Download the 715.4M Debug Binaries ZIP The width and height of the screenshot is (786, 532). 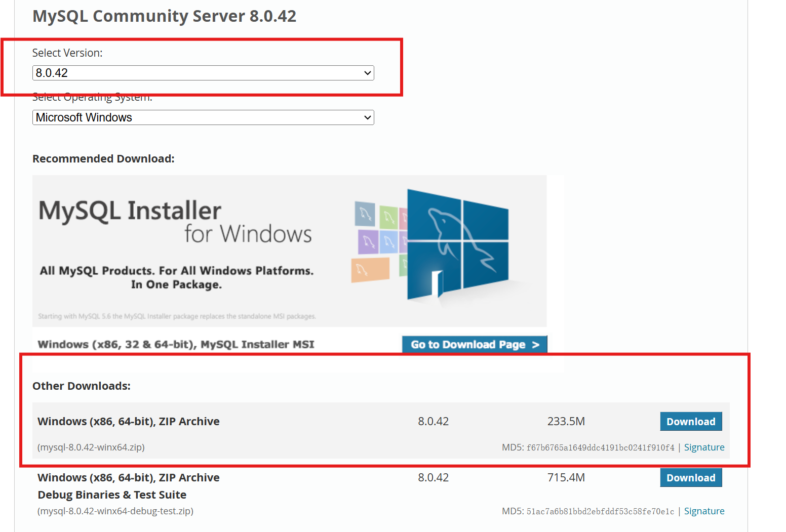(x=691, y=478)
